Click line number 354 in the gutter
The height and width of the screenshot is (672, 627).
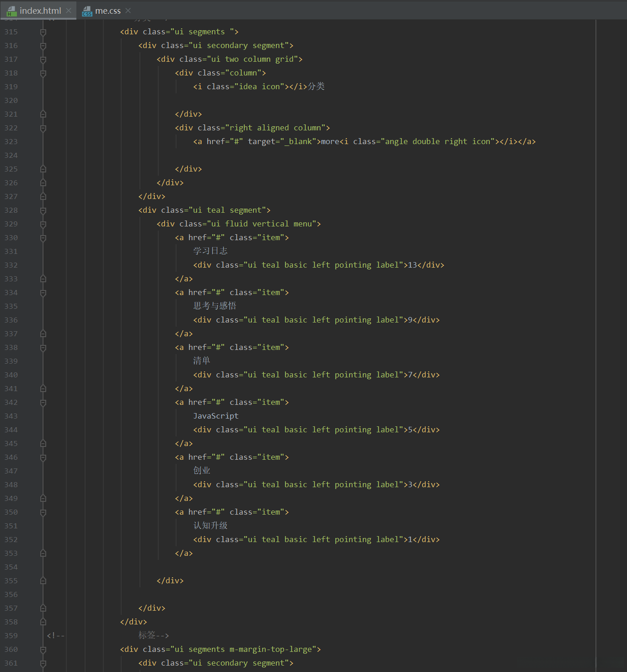[x=11, y=567]
